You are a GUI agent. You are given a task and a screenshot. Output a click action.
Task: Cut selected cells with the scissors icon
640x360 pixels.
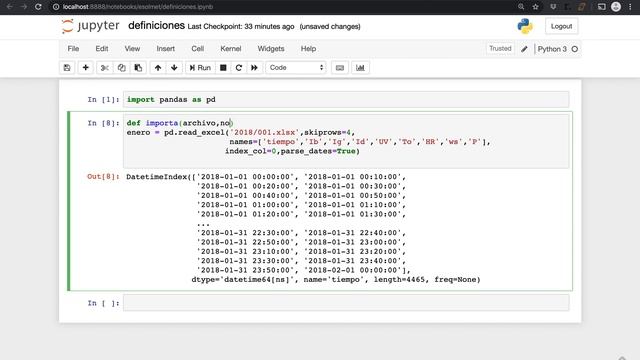pyautogui.click(x=104, y=68)
